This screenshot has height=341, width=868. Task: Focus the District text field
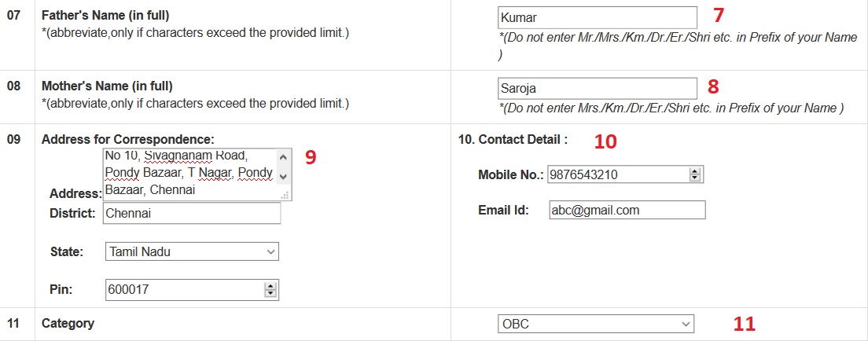point(192,213)
